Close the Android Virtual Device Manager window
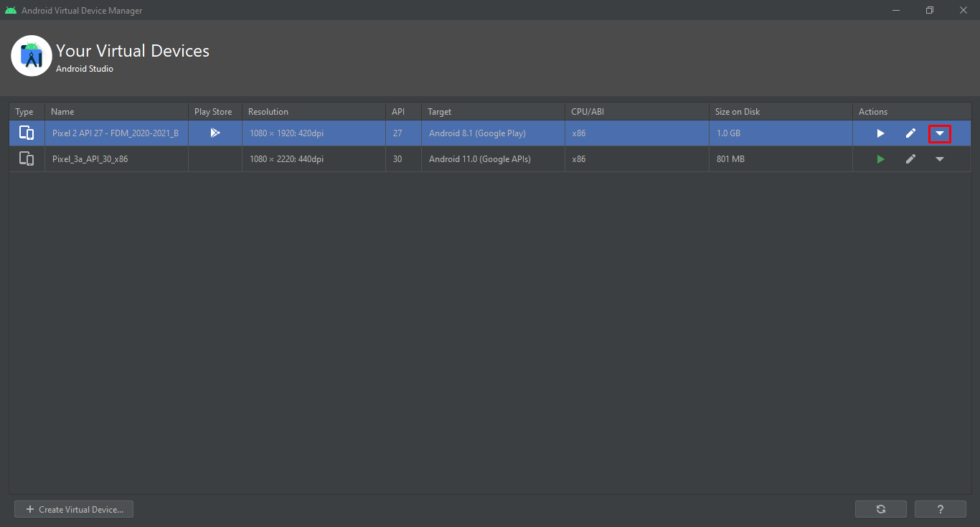 pos(963,10)
